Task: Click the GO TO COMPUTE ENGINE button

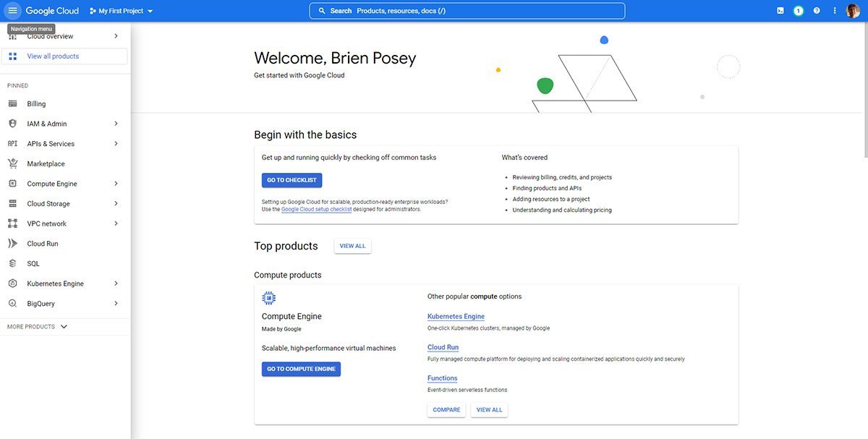Action: click(301, 369)
